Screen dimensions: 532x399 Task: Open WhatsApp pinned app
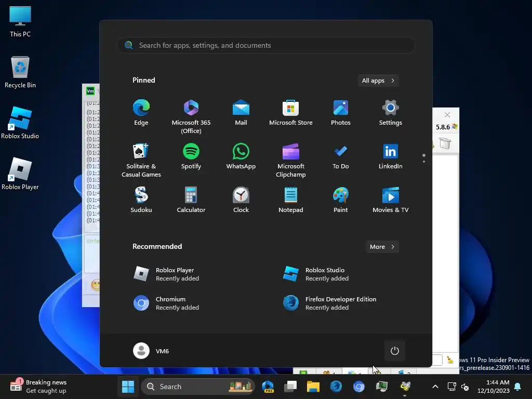pos(241,156)
